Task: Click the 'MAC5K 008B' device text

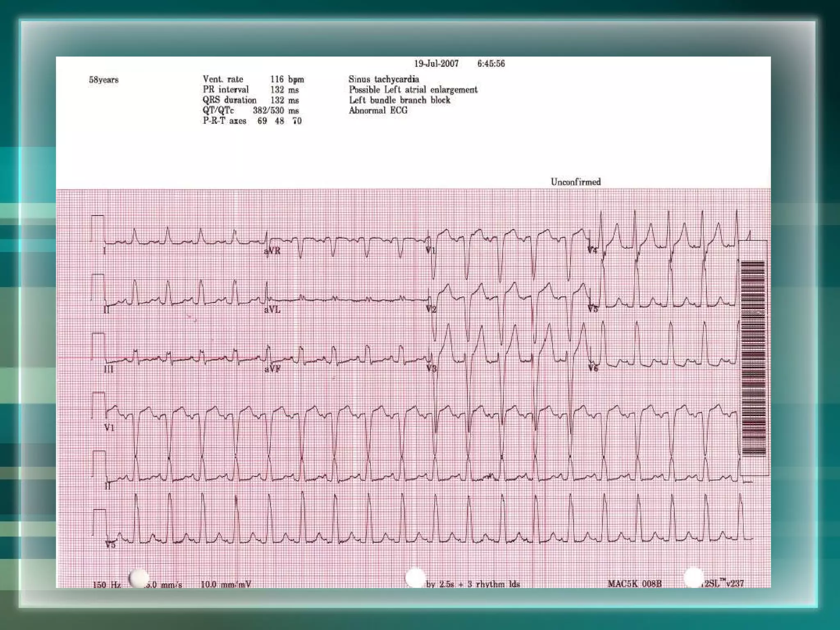Action: coord(635,584)
